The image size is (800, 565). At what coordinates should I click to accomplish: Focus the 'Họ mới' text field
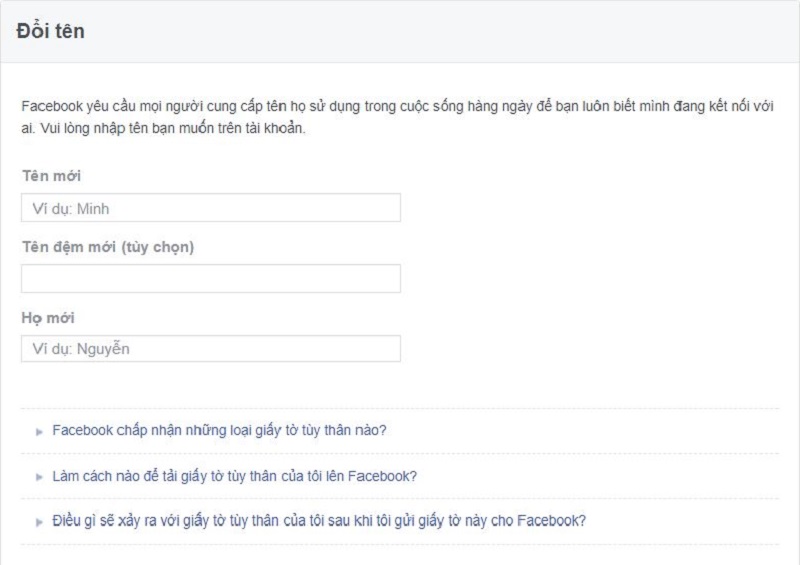tap(211, 349)
